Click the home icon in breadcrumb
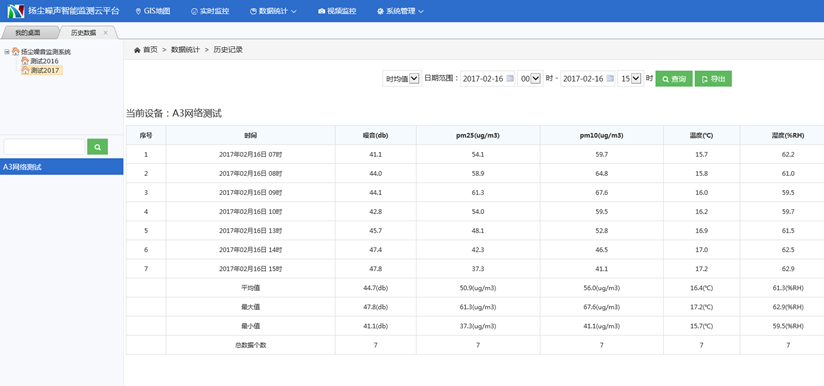The image size is (824, 386). 137,50
